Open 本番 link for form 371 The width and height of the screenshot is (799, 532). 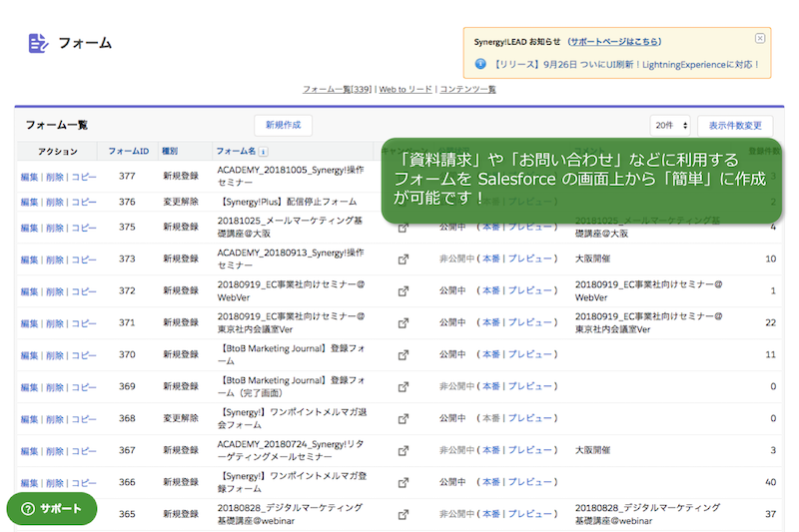tap(491, 322)
